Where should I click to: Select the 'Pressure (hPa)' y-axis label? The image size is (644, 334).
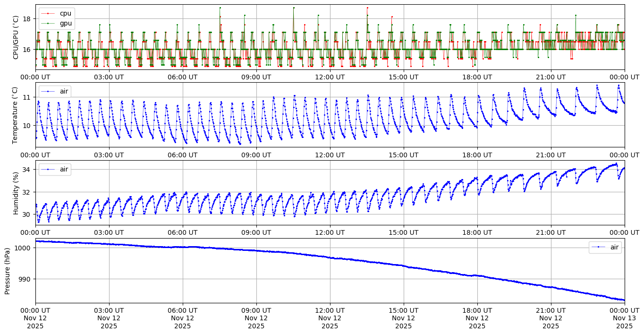(8, 271)
